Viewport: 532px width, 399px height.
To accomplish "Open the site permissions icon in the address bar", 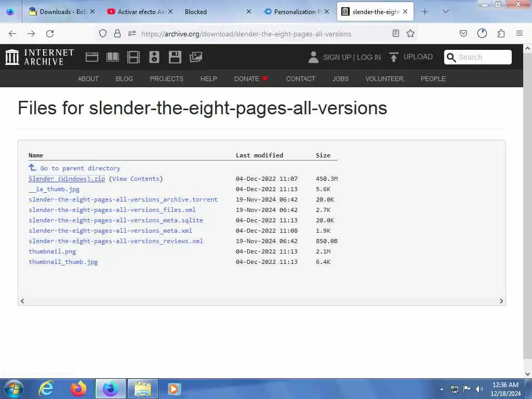I will tap(132, 33).
